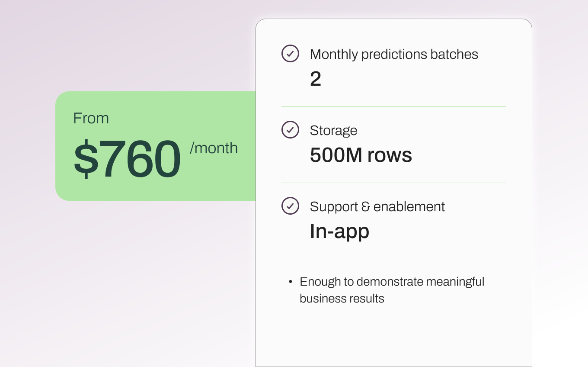Click the "/month" billing period text
The height and width of the screenshot is (367, 588).
214,148
